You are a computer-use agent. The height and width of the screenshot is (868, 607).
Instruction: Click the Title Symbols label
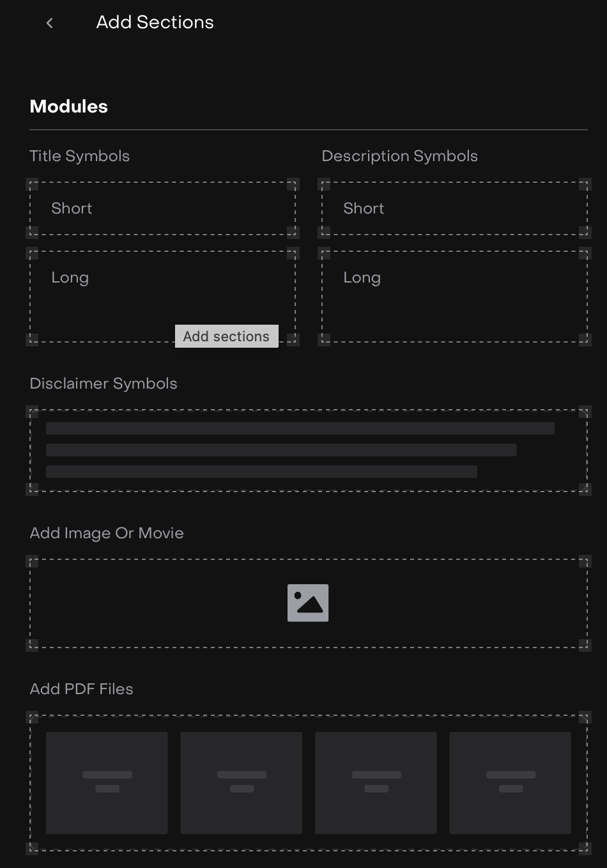click(80, 156)
